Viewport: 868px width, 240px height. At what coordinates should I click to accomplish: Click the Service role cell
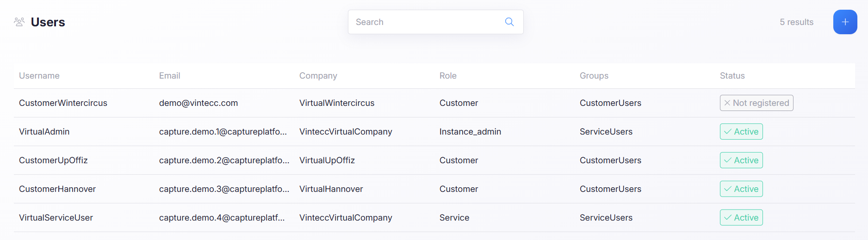coord(454,218)
